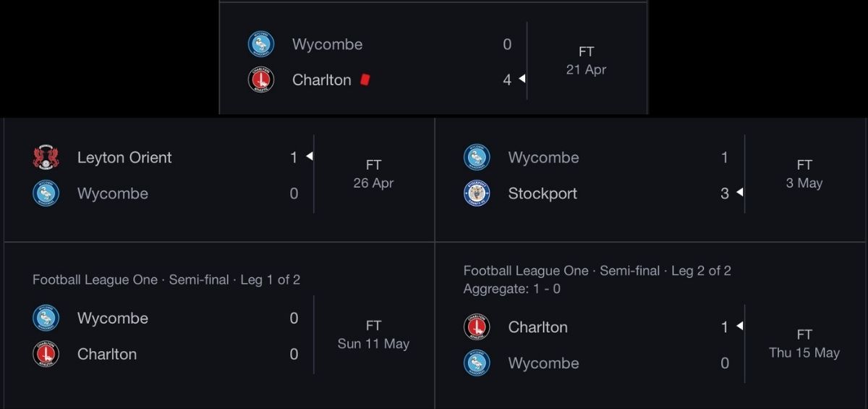Screen dimensions: 868x409
Task: Open match details for Sun 11 May
Action: 373,334
